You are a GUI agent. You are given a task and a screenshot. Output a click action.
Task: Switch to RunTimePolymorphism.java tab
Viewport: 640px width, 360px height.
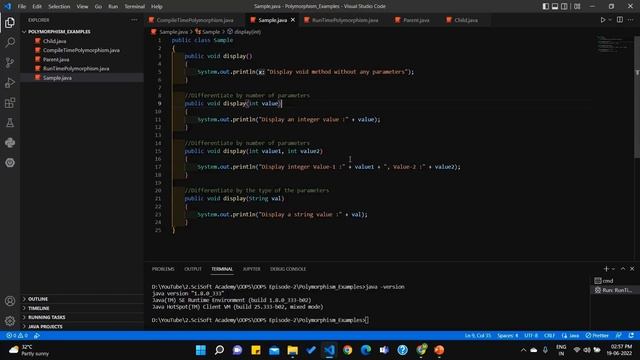point(345,20)
